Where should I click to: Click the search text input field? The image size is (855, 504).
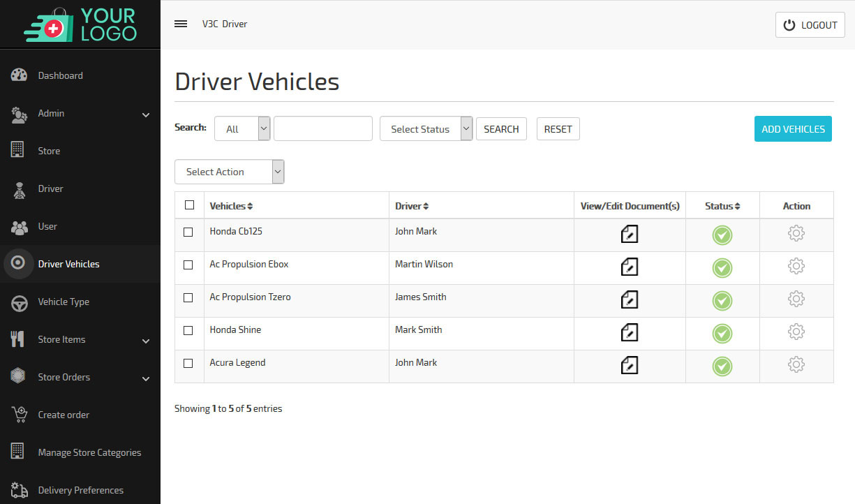(x=322, y=129)
